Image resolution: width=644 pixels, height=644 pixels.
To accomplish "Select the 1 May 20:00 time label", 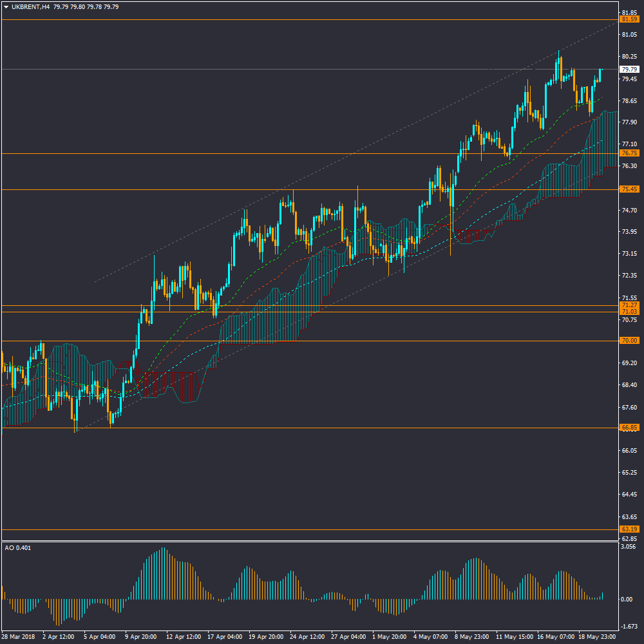I will click(x=391, y=636).
